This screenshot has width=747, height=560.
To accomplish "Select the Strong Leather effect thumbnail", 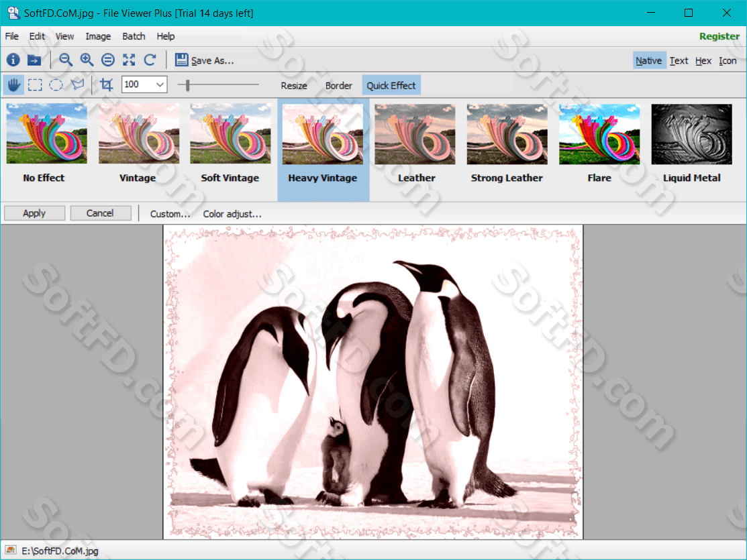I will point(507,134).
